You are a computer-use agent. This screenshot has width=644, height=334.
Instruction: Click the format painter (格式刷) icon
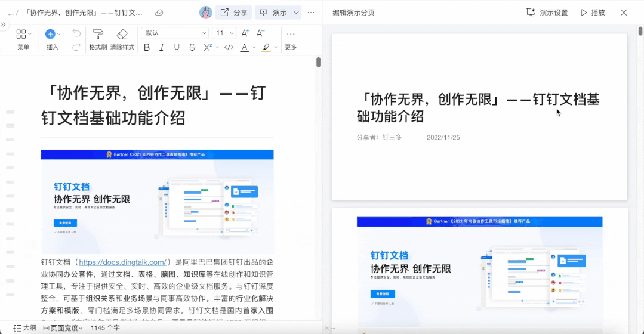[x=98, y=35]
